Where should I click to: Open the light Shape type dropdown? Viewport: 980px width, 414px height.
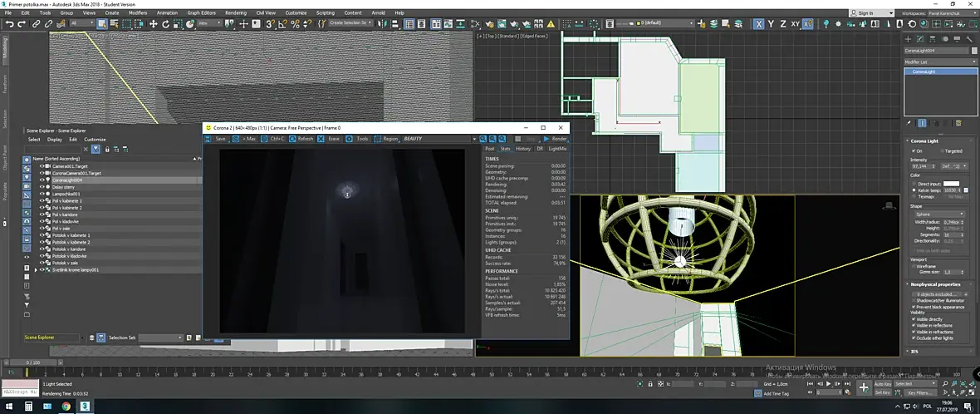tap(941, 214)
